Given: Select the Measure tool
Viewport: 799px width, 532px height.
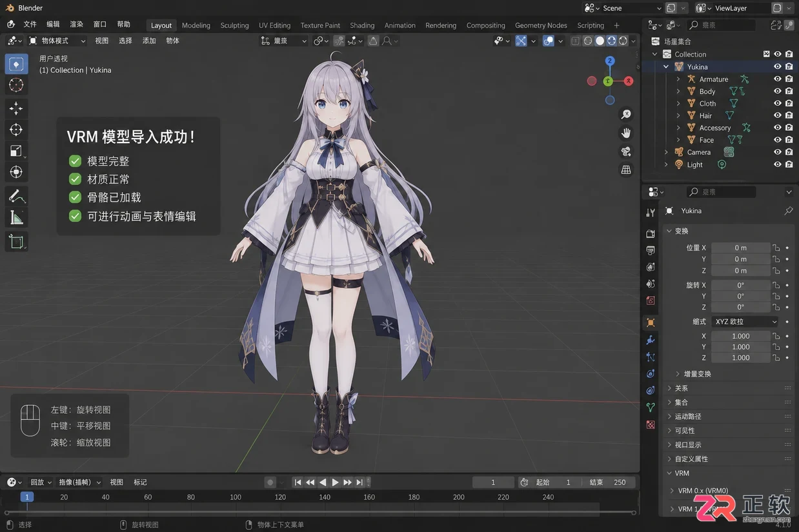Looking at the screenshot, I should point(17,217).
